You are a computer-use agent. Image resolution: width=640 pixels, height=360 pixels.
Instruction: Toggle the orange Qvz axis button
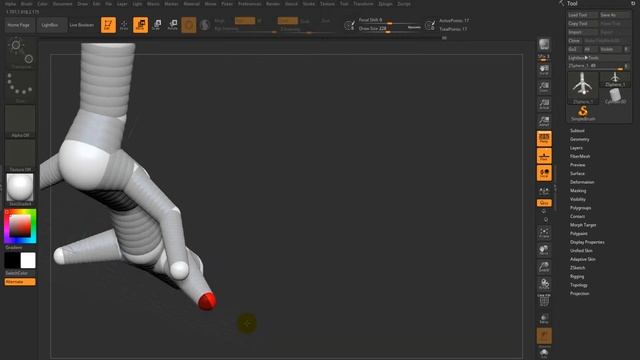coord(544,203)
